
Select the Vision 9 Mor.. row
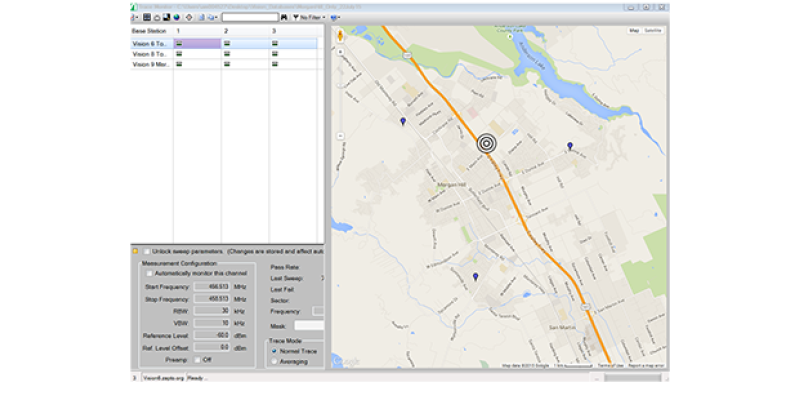tap(223, 64)
